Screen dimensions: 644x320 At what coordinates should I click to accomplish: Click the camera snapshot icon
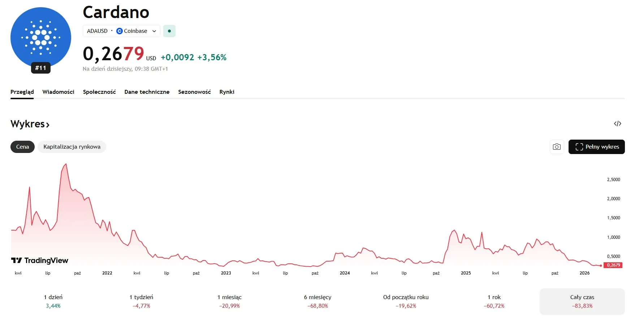(x=557, y=147)
